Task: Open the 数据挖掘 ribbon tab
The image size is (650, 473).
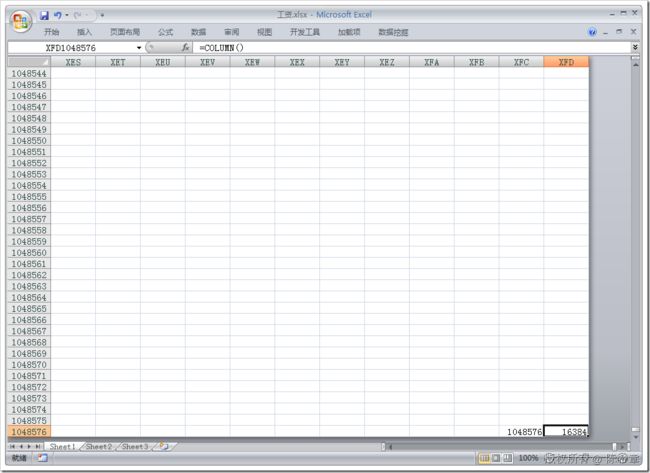Action: [x=393, y=32]
